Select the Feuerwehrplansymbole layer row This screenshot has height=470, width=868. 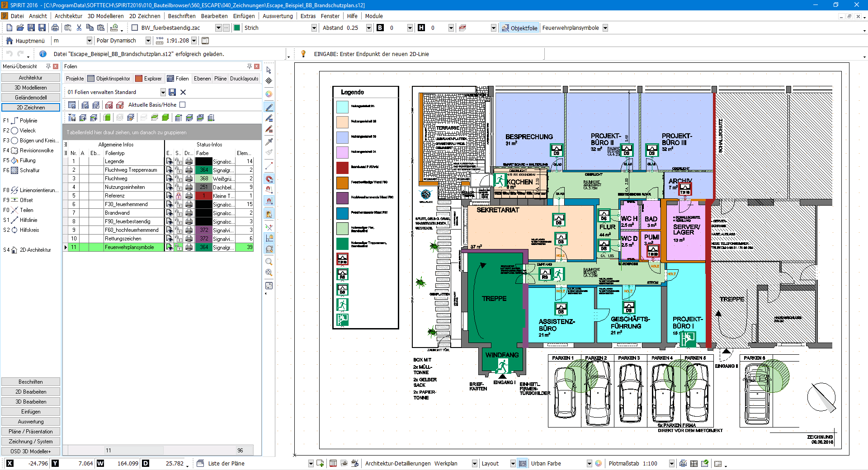158,247
